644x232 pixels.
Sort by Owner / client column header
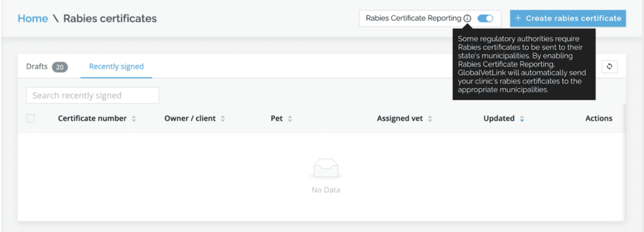click(190, 118)
